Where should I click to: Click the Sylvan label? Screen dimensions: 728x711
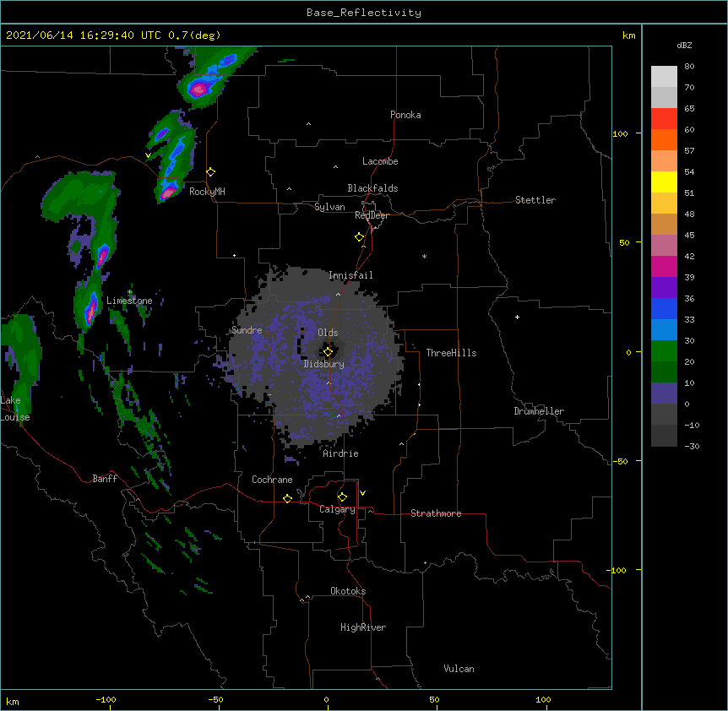click(329, 207)
